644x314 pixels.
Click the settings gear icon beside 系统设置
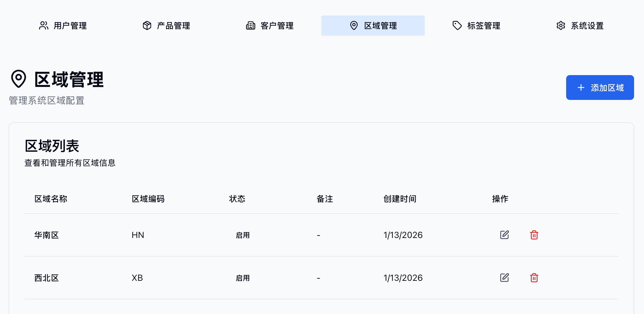click(561, 25)
